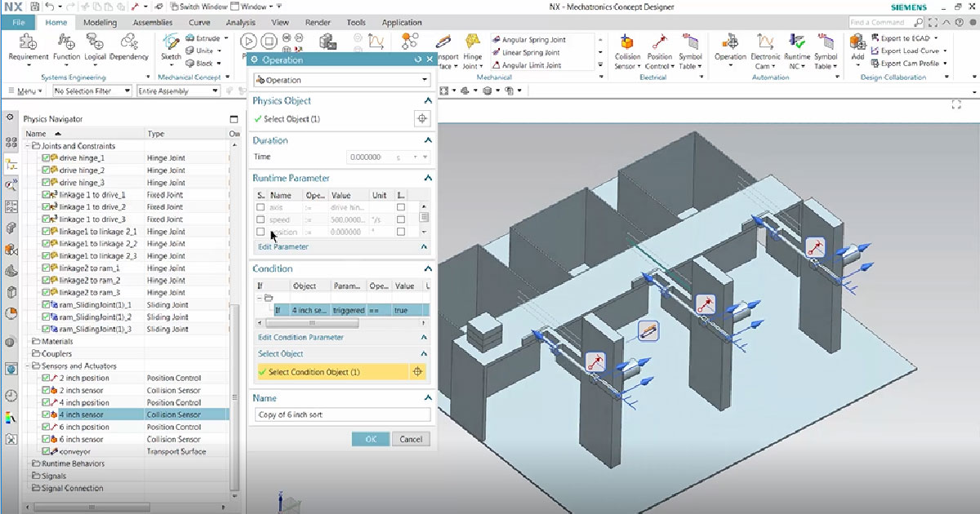Image resolution: width=980 pixels, height=514 pixels.
Task: Toggle checkbox for drive hinge_1
Action: [47, 158]
